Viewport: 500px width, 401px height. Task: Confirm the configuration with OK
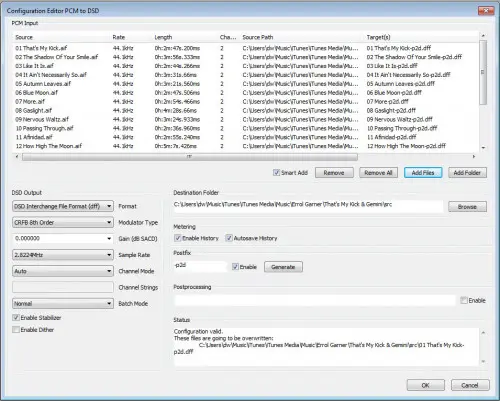click(x=426, y=385)
